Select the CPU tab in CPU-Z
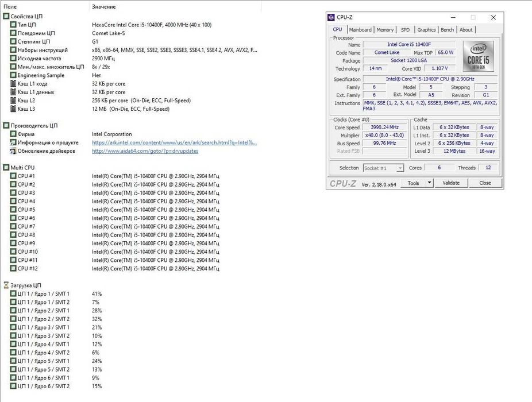This screenshot has width=532, height=402. [337, 29]
